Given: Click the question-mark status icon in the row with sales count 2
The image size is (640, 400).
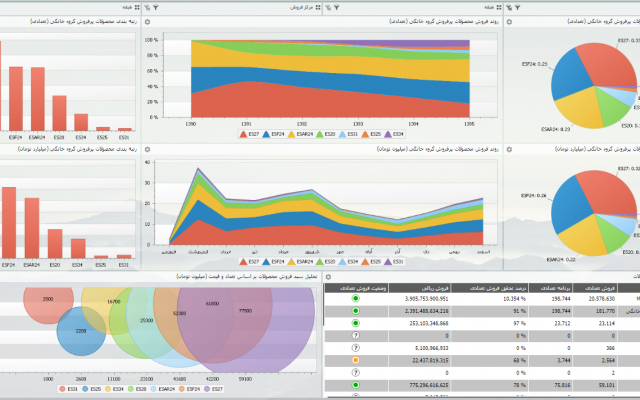Looking at the screenshot, I should 356,372.
